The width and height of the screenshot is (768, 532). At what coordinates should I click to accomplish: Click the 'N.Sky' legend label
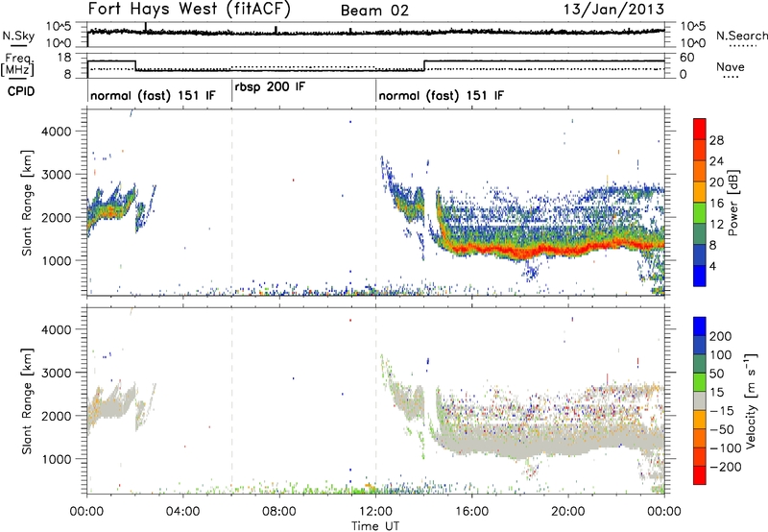[18, 36]
